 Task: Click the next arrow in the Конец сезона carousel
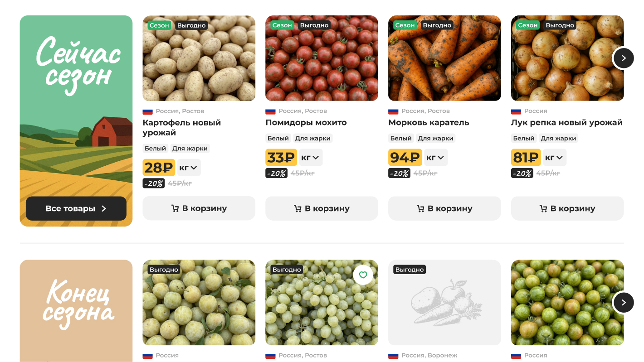coord(623,302)
